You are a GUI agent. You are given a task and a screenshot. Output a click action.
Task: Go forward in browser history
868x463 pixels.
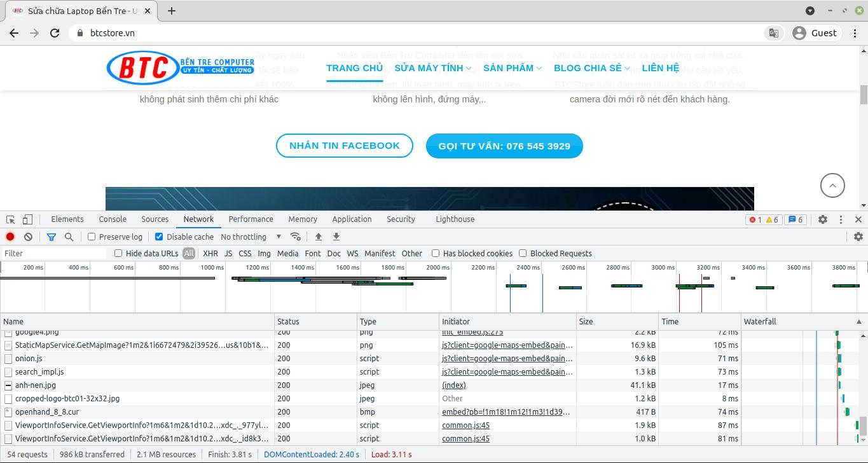(34, 33)
